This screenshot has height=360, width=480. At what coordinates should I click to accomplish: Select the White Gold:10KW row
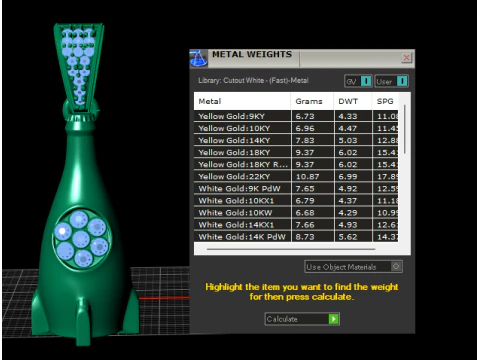click(x=296, y=213)
